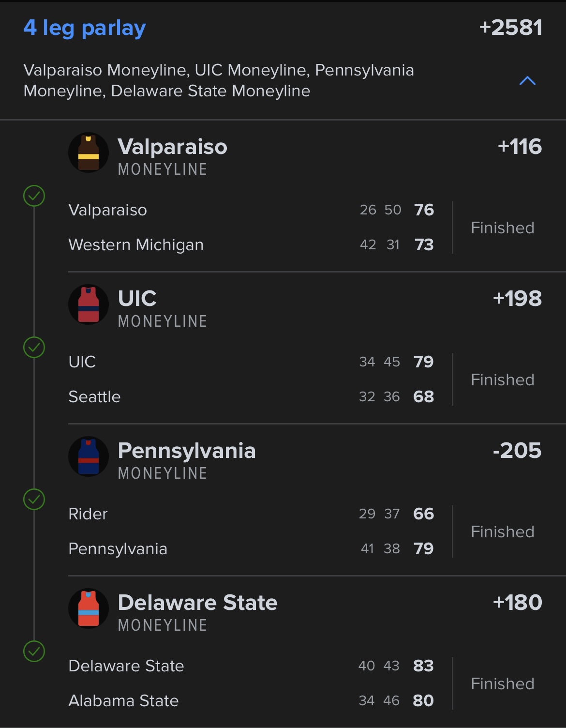
Task: Click the Seattle team row
Action: click(x=95, y=397)
